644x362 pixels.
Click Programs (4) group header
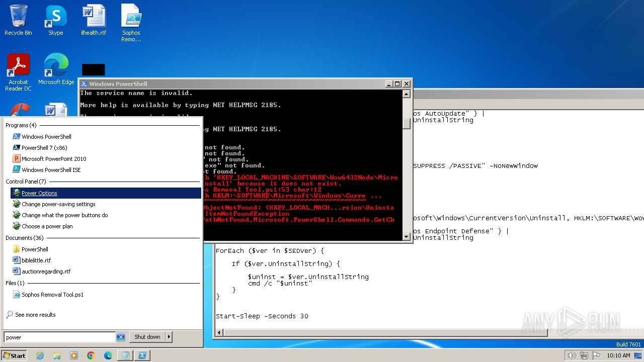coord(21,125)
